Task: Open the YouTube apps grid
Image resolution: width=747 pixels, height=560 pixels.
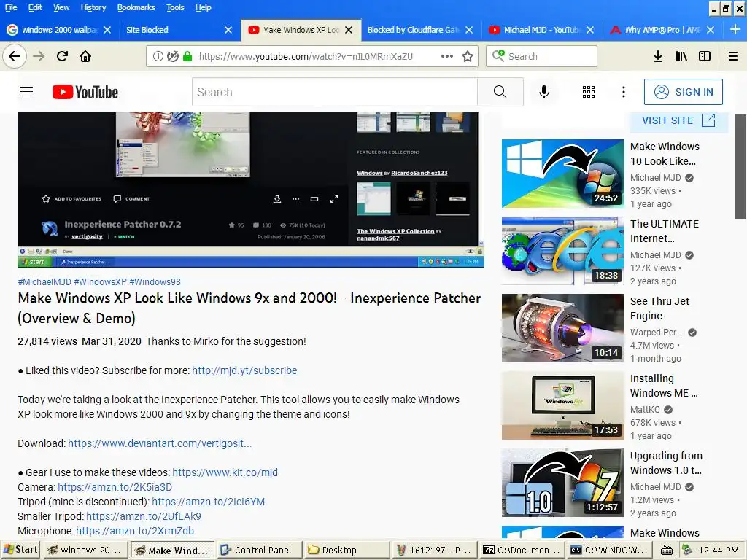Action: (x=589, y=92)
